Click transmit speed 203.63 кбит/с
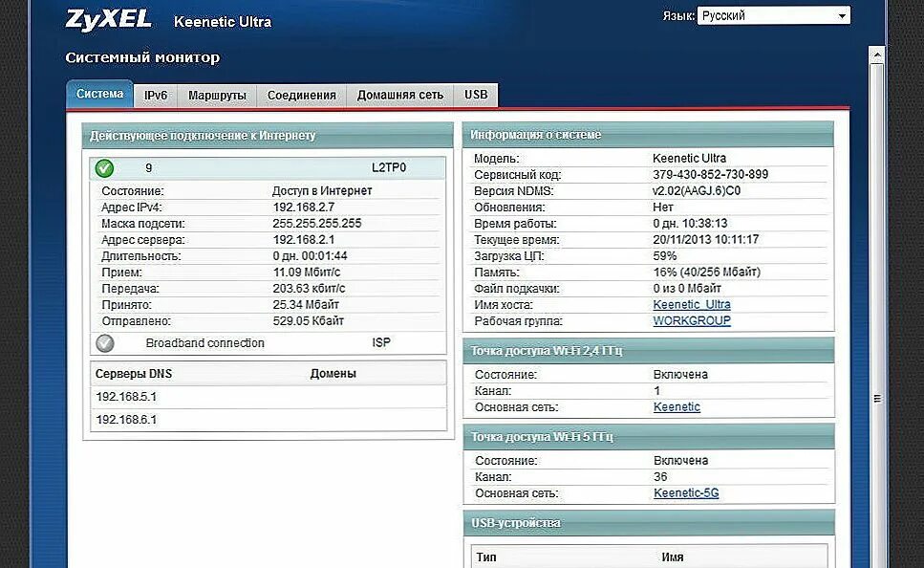This screenshot has height=568, width=924. tap(309, 288)
